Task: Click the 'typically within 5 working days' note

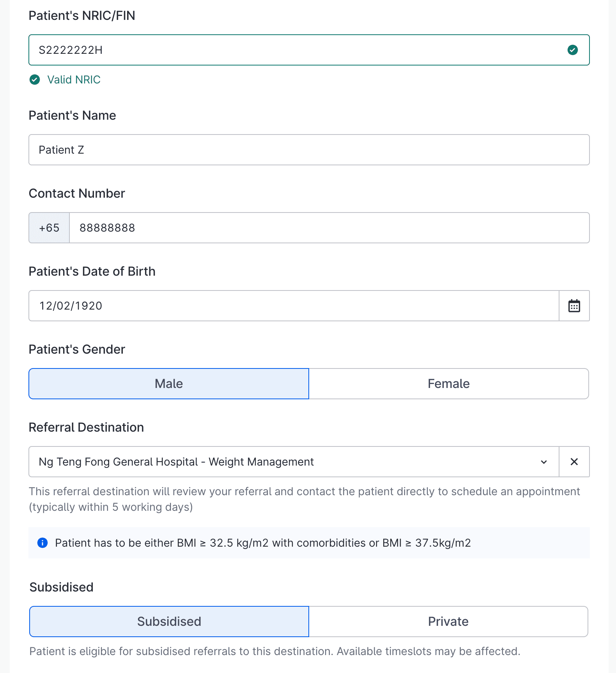Action: pyautogui.click(x=111, y=507)
